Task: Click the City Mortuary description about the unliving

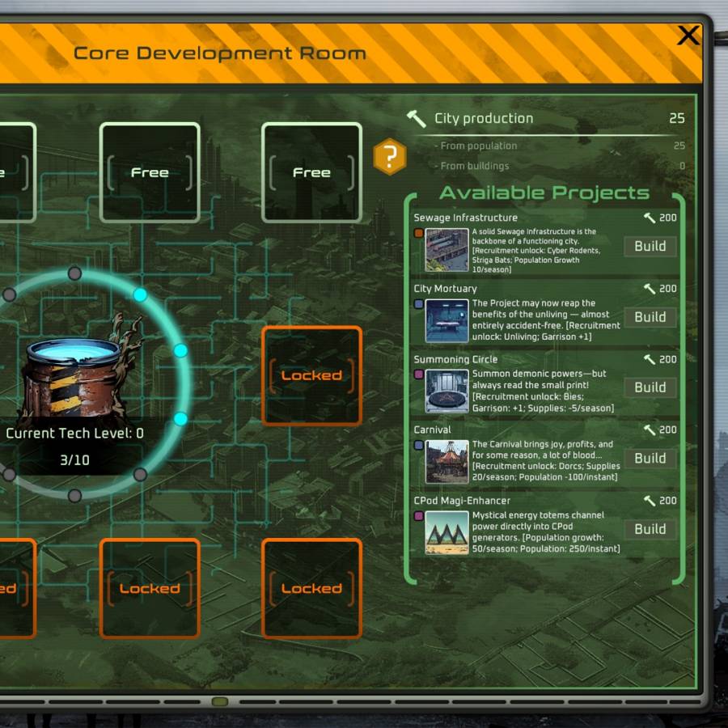Action: tap(546, 320)
